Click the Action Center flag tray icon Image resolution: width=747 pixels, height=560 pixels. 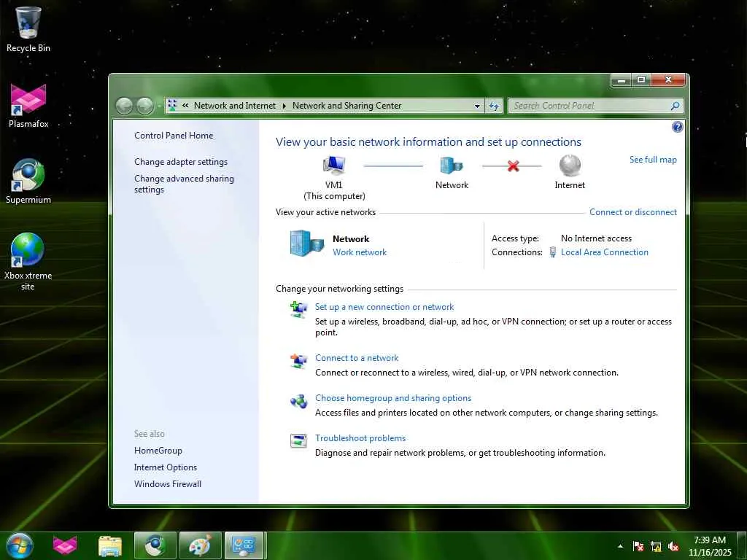point(638,546)
